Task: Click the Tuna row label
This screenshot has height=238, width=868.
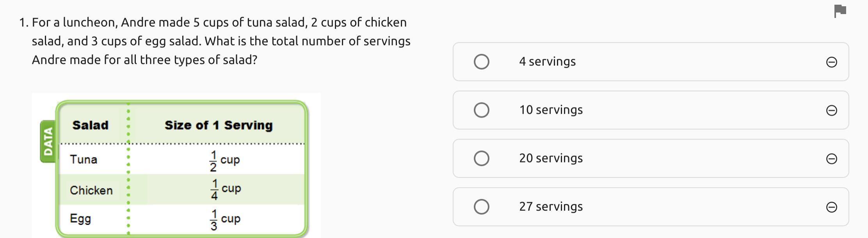Action: [x=84, y=159]
